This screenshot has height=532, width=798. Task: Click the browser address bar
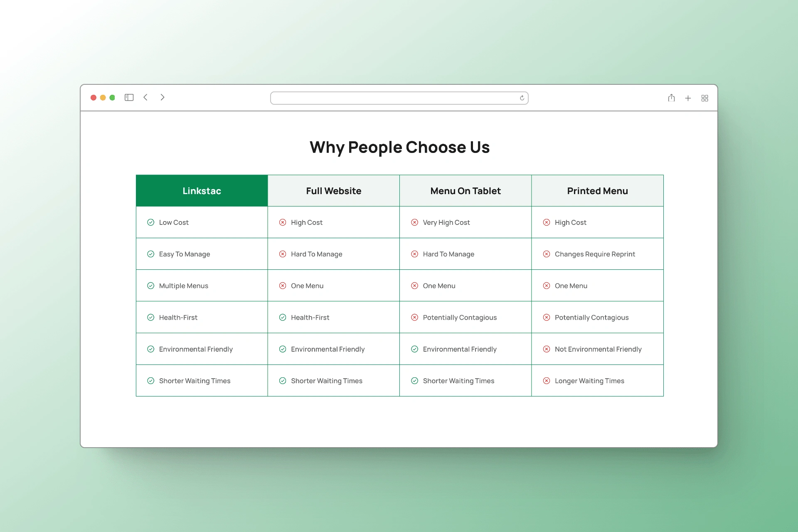click(x=399, y=97)
